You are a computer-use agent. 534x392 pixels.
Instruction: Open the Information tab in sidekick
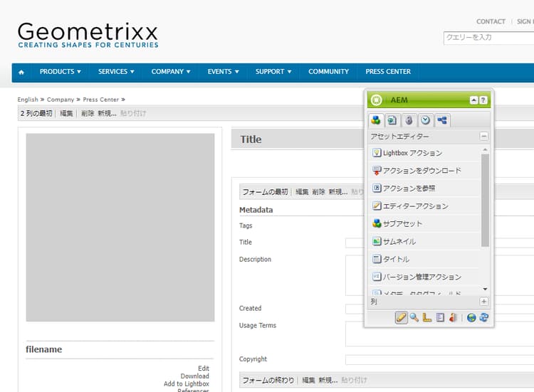409,120
